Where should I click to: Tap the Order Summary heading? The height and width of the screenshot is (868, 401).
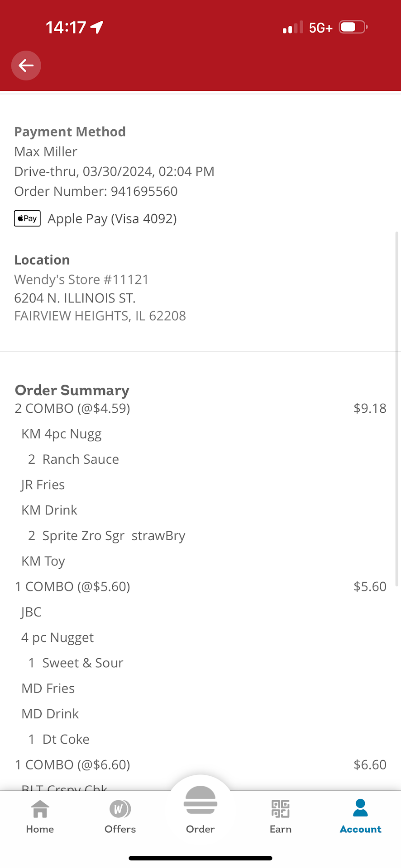point(72,390)
